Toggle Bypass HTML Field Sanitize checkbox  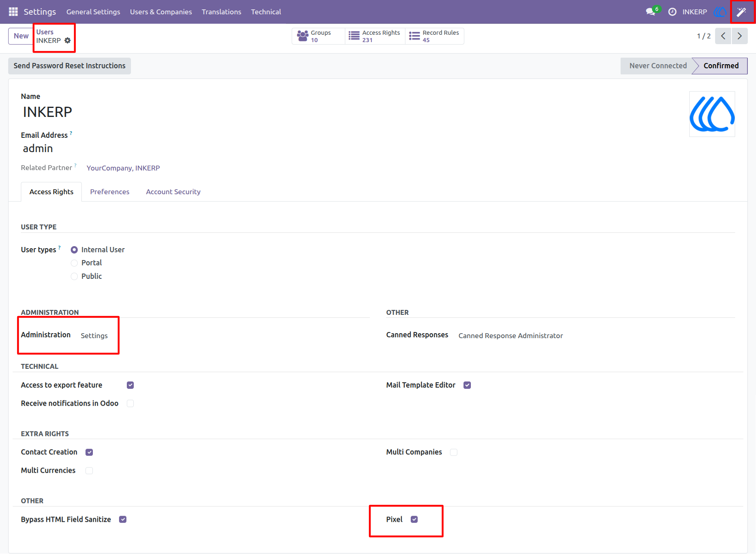coord(123,519)
